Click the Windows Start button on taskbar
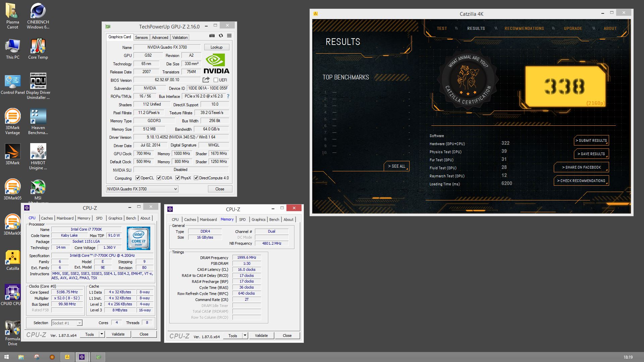Screen dimensions: 644x362 click(6, 357)
